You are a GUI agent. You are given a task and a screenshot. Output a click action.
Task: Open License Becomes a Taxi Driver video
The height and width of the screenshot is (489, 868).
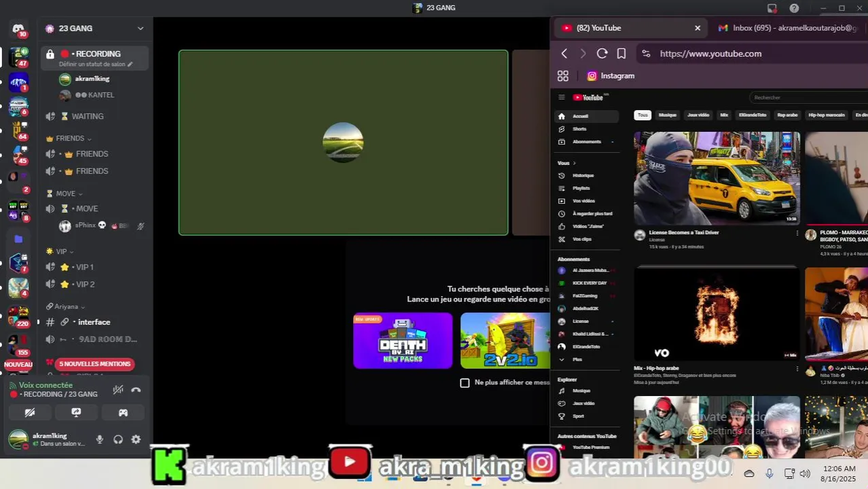point(717,178)
